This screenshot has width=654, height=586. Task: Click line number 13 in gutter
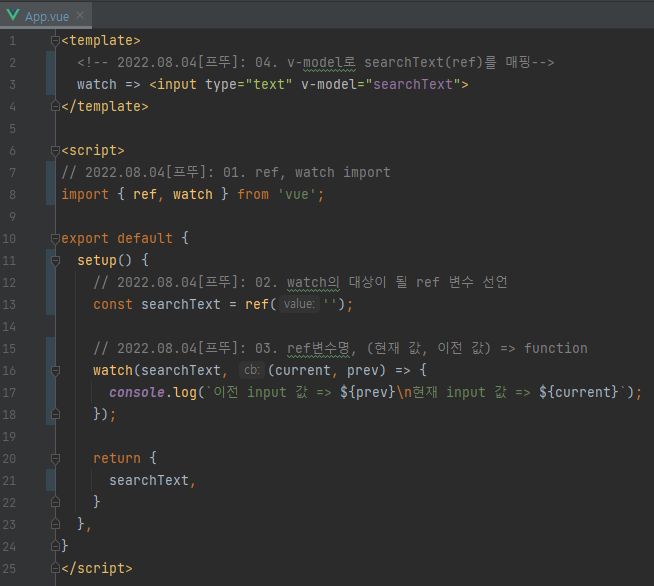click(9, 304)
